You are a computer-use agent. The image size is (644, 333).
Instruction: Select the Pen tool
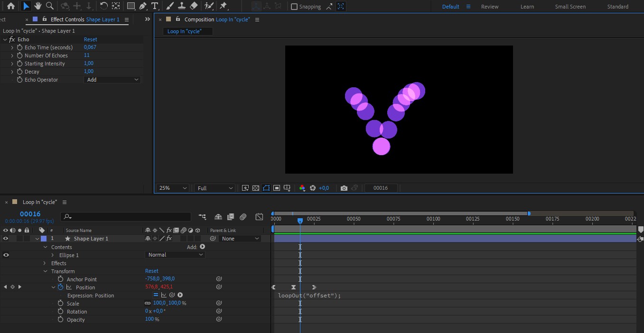click(143, 6)
